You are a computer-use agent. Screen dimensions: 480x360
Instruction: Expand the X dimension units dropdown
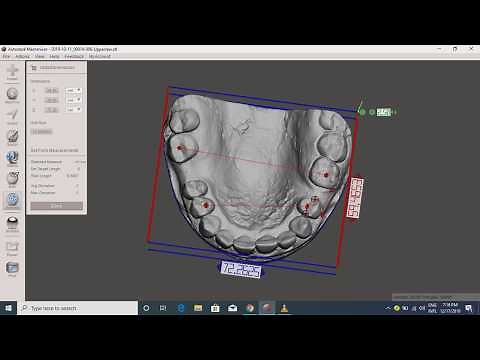click(73, 91)
